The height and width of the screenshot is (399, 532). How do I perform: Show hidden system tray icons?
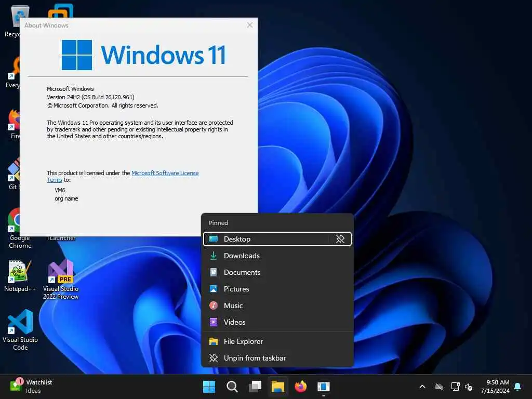tap(422, 387)
